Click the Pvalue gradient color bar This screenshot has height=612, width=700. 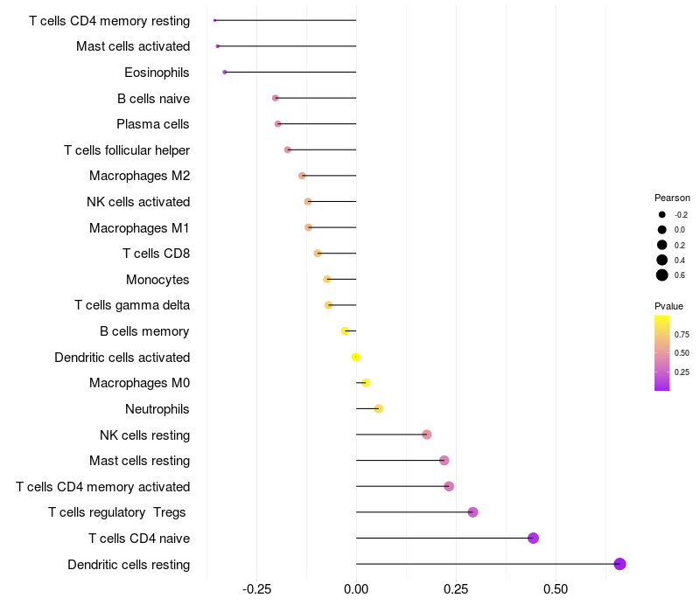661,353
